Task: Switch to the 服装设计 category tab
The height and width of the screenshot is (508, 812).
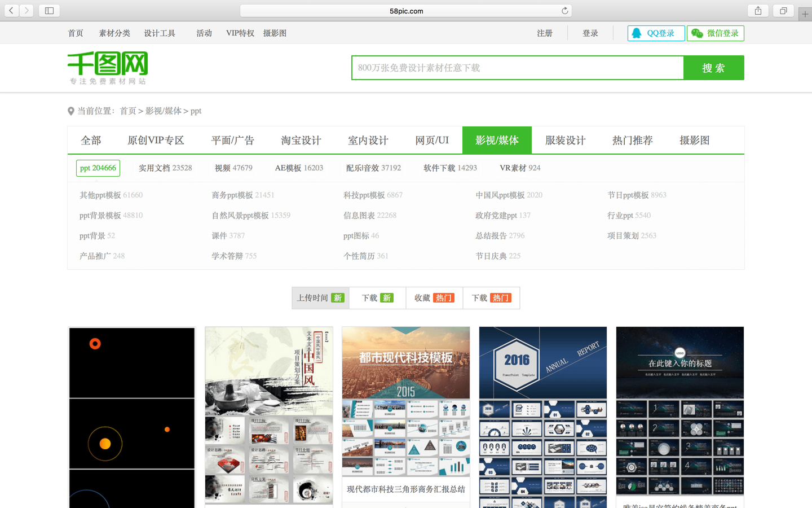Action: (565, 140)
